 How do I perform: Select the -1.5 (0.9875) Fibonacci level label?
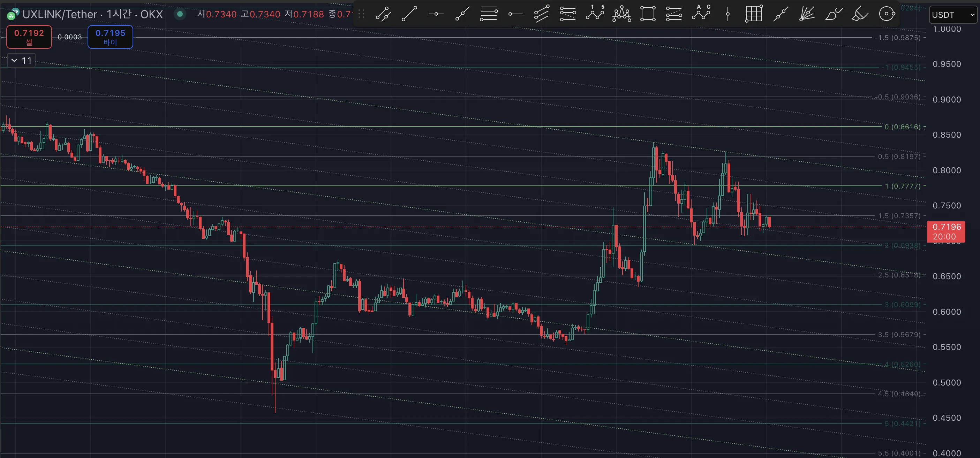897,38
